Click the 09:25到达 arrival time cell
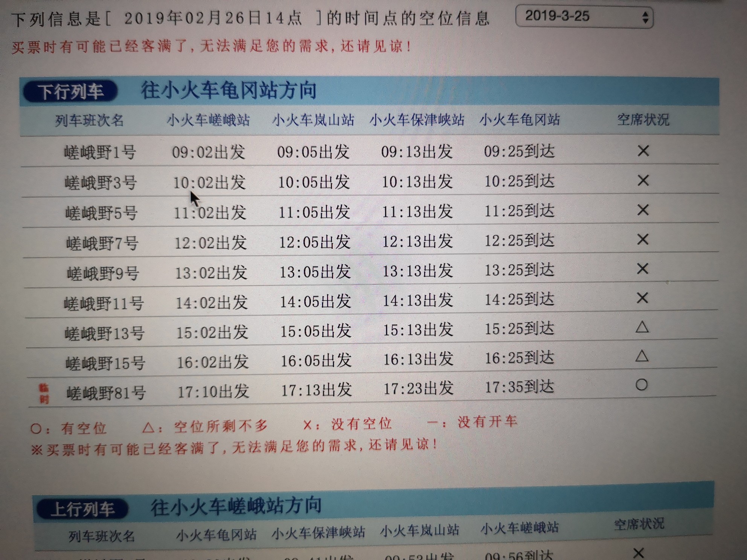The width and height of the screenshot is (747, 560). [x=519, y=151]
